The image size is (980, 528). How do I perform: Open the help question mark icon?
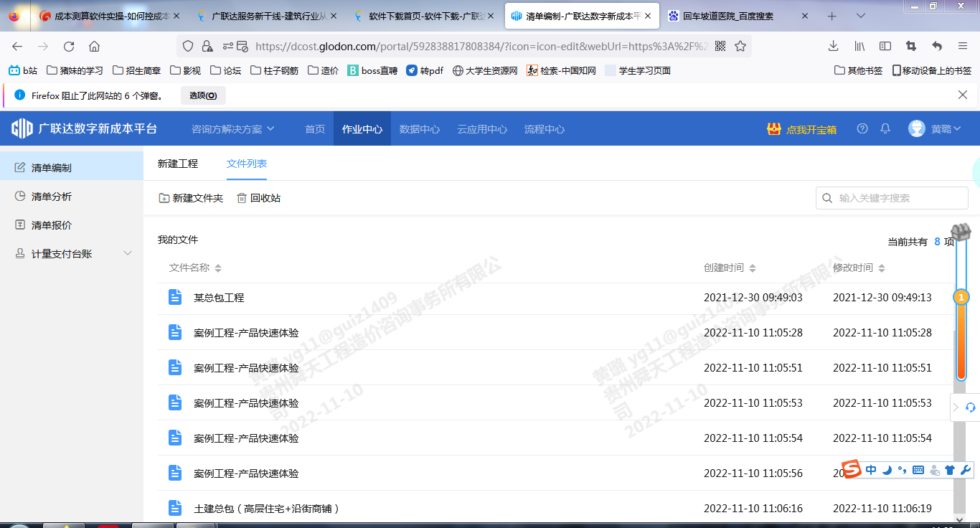(862, 128)
